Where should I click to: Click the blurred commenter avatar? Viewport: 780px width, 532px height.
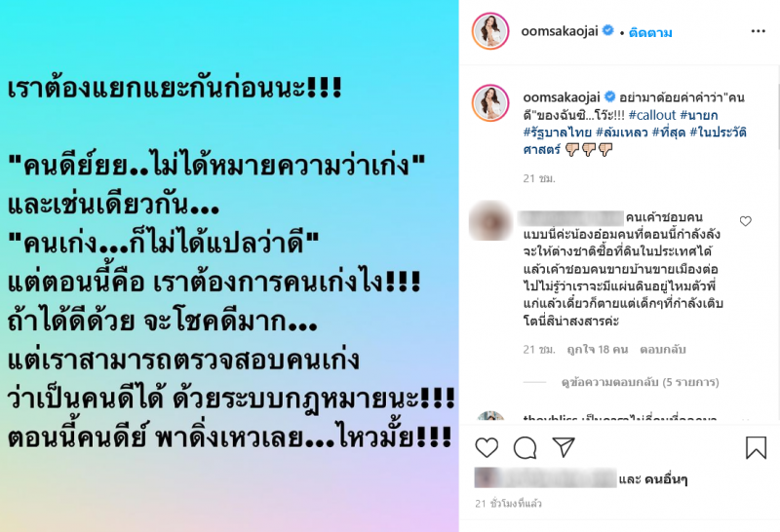click(x=490, y=221)
